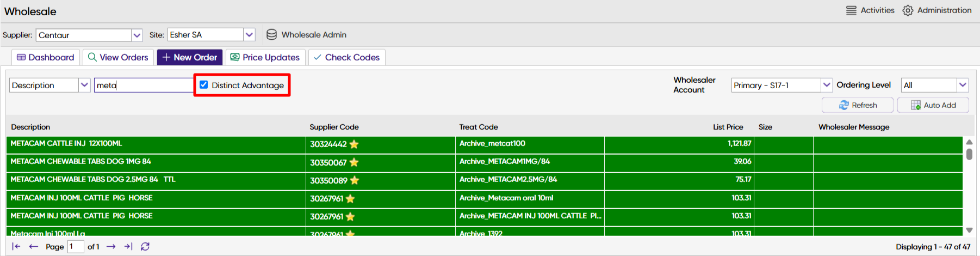Switch to the Dashboard tab
Viewport: 980px width, 256px height.
click(x=46, y=57)
